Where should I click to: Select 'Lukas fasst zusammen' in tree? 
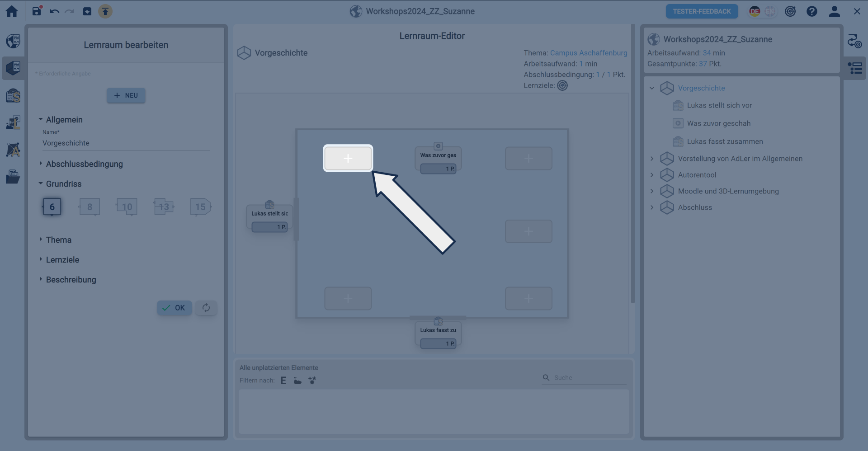click(x=725, y=141)
